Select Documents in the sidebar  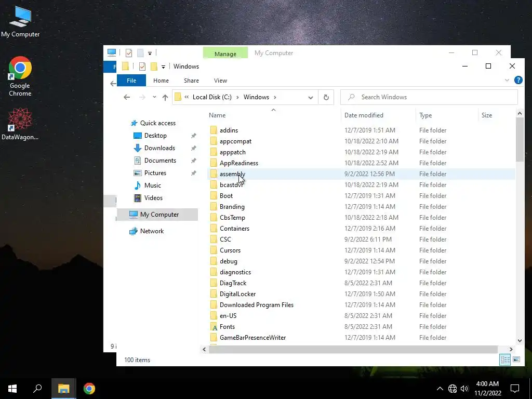pyautogui.click(x=160, y=161)
